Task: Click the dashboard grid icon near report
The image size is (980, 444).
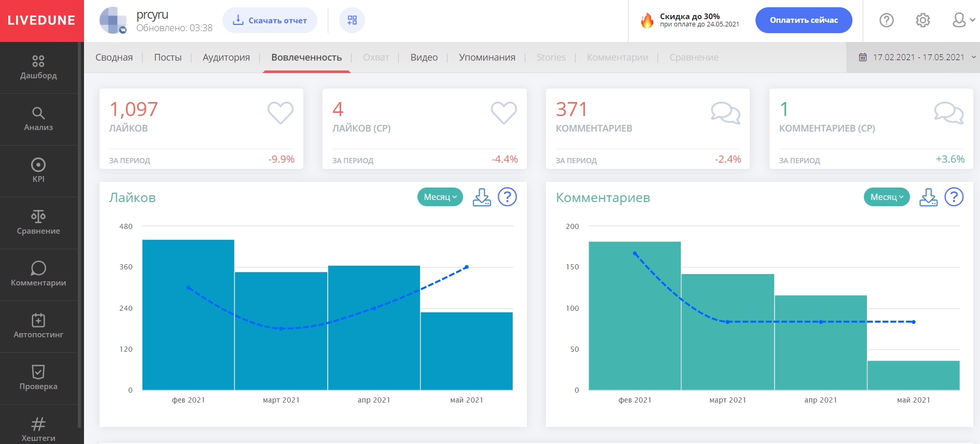Action: pos(352,20)
